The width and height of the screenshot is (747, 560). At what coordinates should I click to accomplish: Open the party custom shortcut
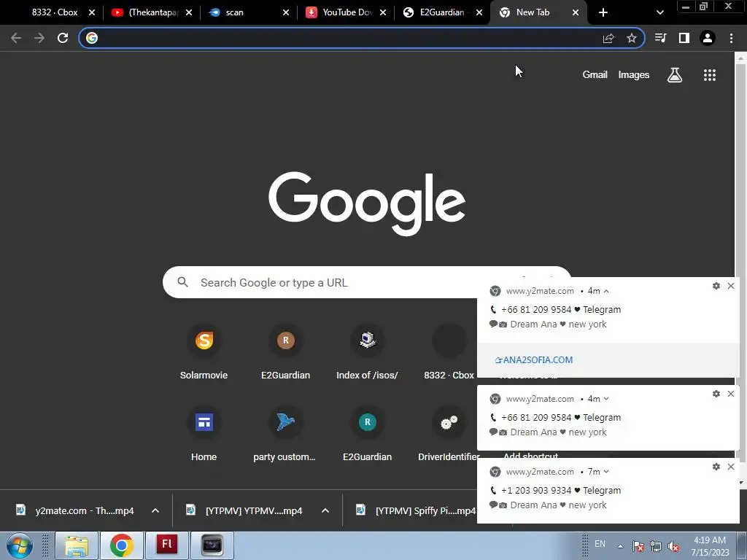(285, 434)
